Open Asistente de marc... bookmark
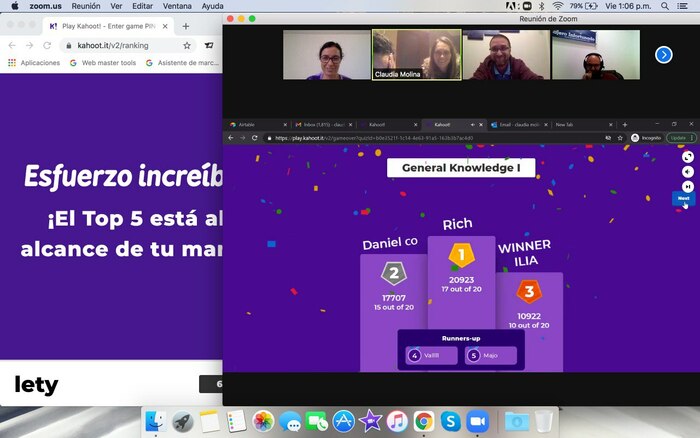This screenshot has height=438, width=700. point(183,63)
